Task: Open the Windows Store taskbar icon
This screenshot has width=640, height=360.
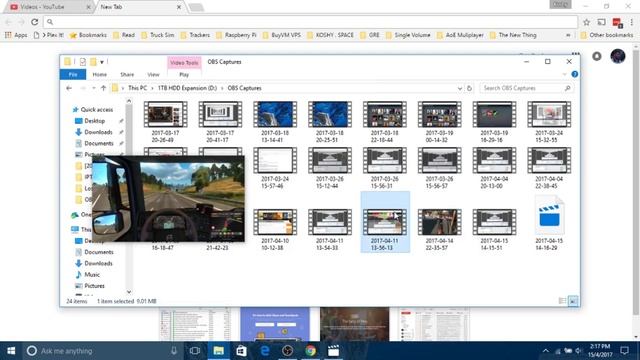Action: pyautogui.click(x=241, y=351)
